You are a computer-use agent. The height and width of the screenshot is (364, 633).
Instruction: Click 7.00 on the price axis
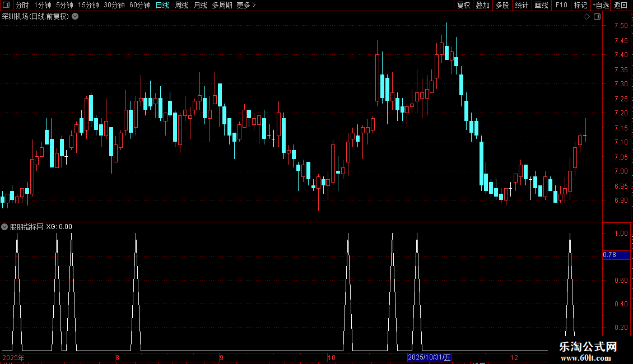click(621, 171)
